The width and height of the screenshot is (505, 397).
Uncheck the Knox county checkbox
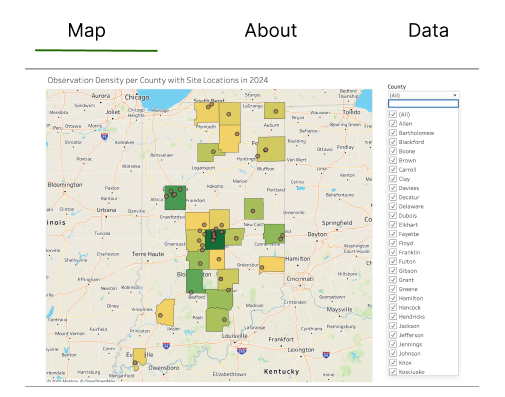pos(393,363)
